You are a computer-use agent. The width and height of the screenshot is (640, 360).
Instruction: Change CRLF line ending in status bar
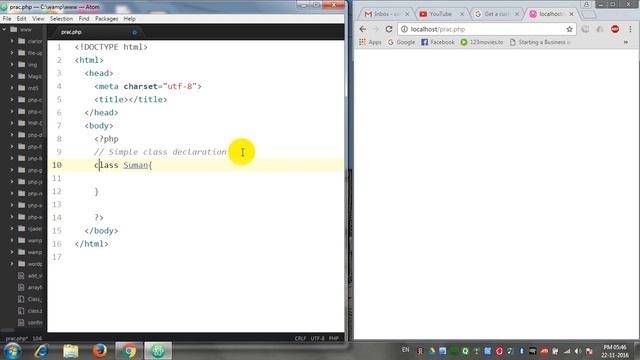(x=300, y=338)
